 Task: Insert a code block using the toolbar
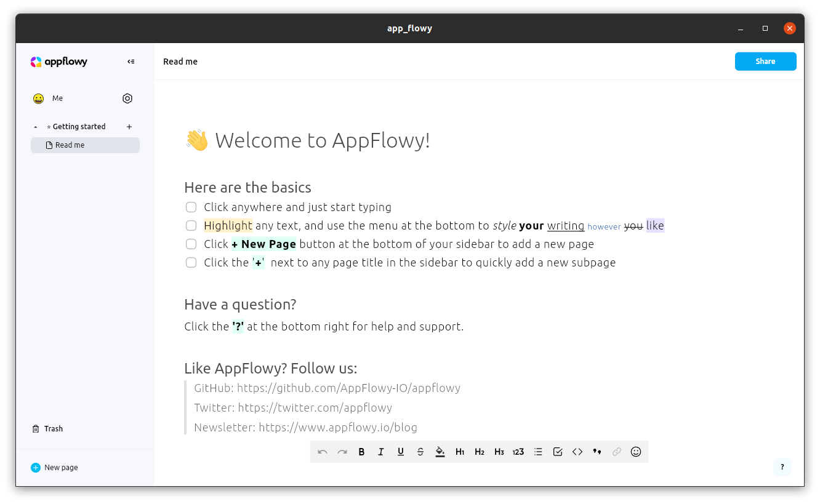(577, 451)
